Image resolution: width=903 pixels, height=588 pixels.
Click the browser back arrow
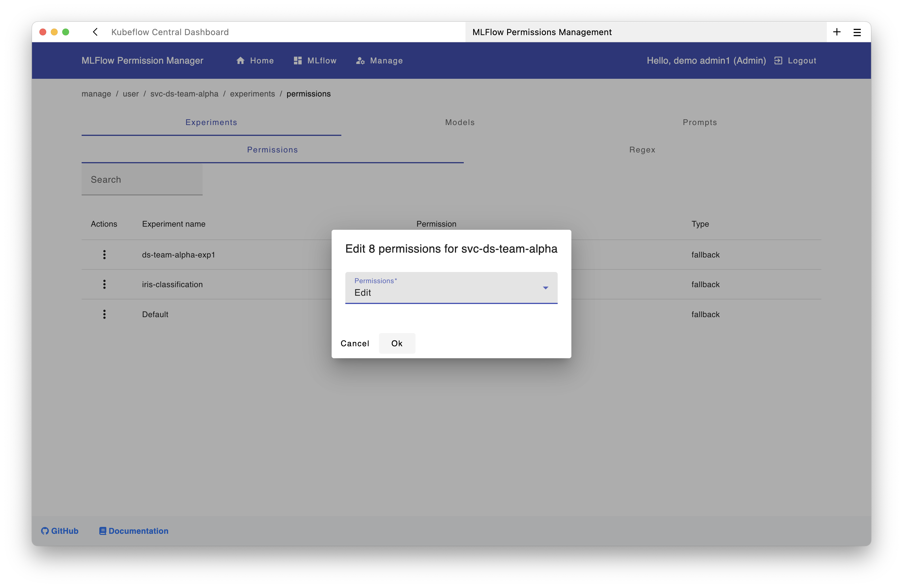tap(95, 32)
